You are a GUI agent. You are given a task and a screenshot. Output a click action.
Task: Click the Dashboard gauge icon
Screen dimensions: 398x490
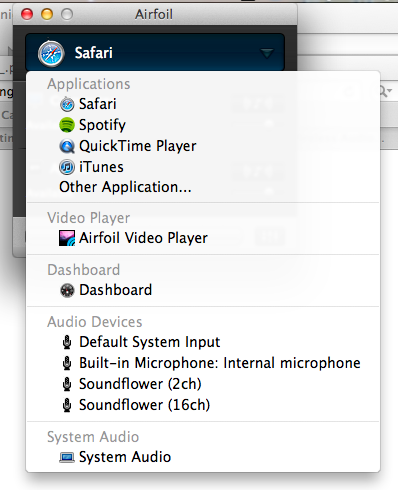click(67, 290)
